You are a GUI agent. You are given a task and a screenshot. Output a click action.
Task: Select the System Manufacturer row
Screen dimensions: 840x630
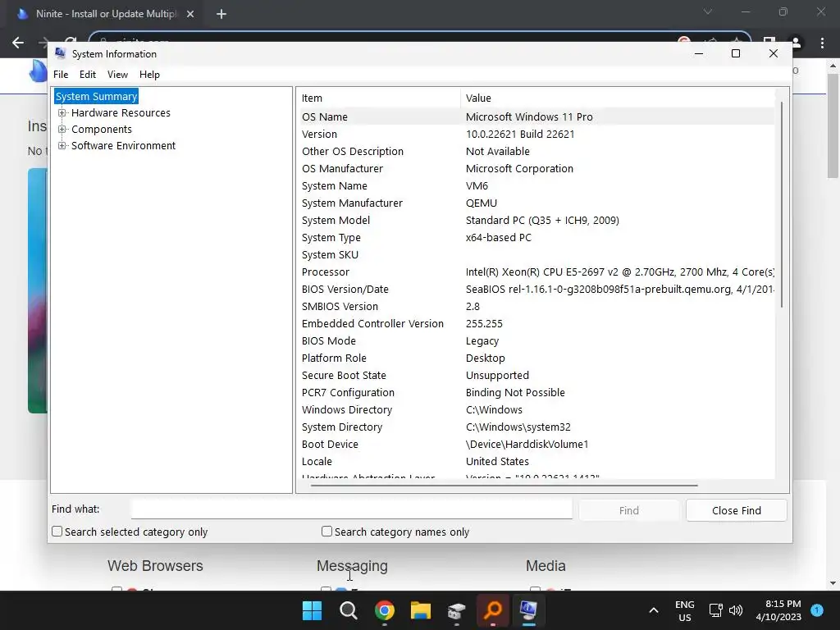pyautogui.click(x=536, y=203)
